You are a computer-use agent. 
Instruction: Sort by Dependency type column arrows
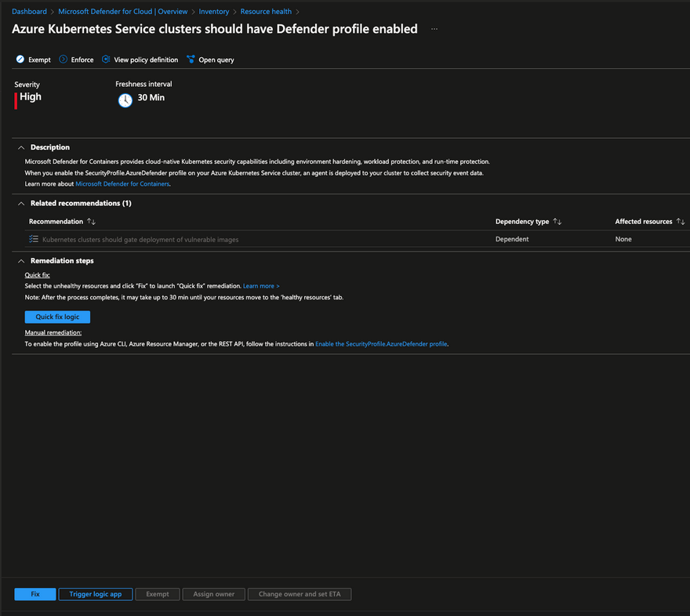click(x=557, y=222)
